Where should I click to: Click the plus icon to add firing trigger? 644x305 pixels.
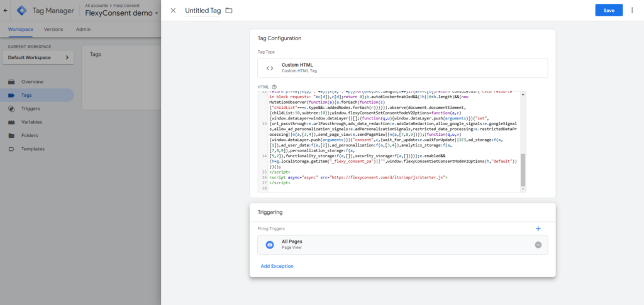click(x=538, y=229)
